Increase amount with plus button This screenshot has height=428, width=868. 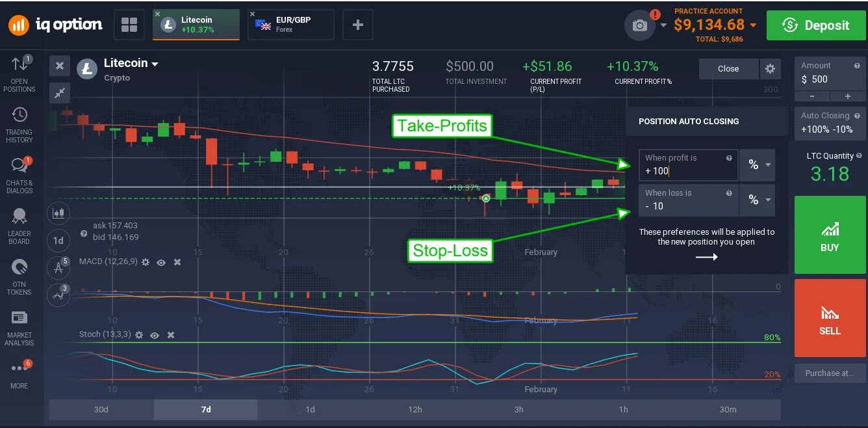point(848,96)
